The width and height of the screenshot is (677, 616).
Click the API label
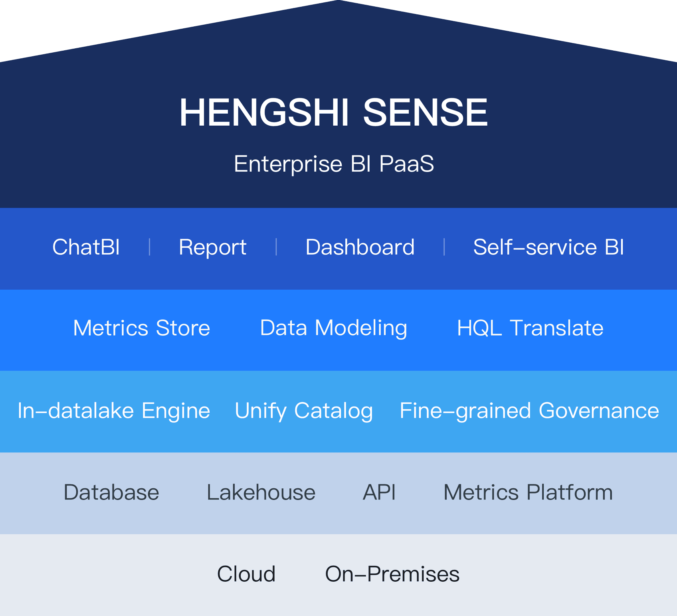click(379, 492)
